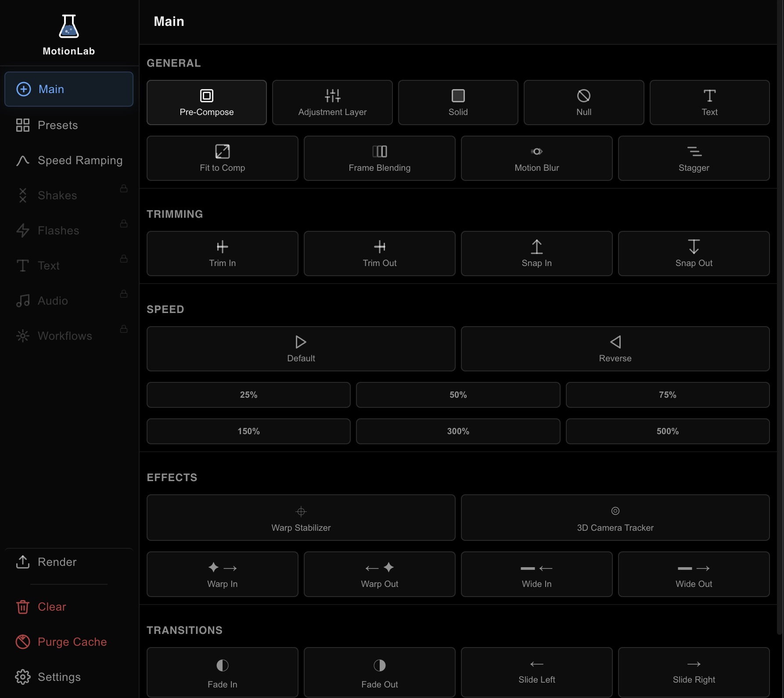The image size is (784, 698).
Task: Click the lock toggle beside Flashes
Action: [x=124, y=224]
